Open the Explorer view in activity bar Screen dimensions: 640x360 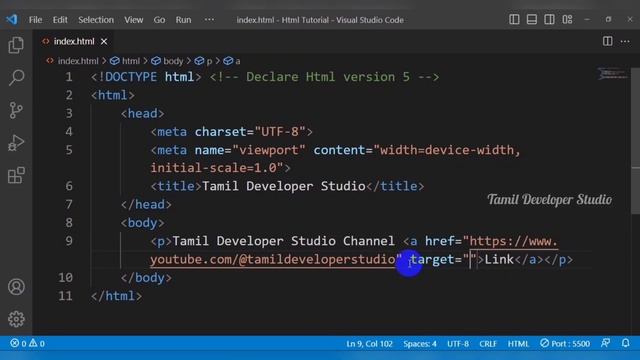(x=16, y=45)
